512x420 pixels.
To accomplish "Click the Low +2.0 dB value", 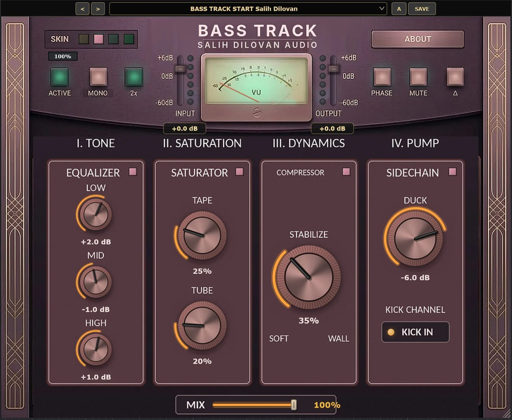I will pos(96,242).
